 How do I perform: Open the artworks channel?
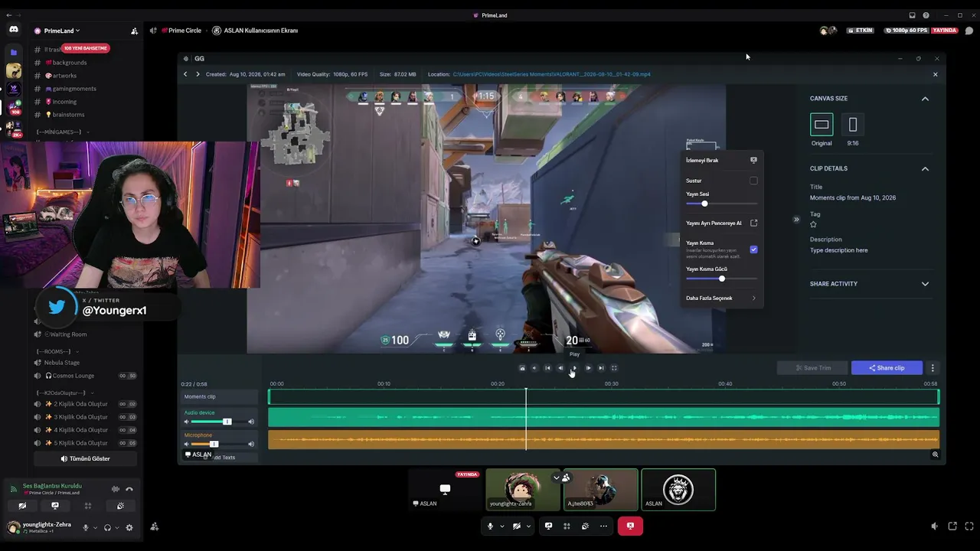pos(64,76)
